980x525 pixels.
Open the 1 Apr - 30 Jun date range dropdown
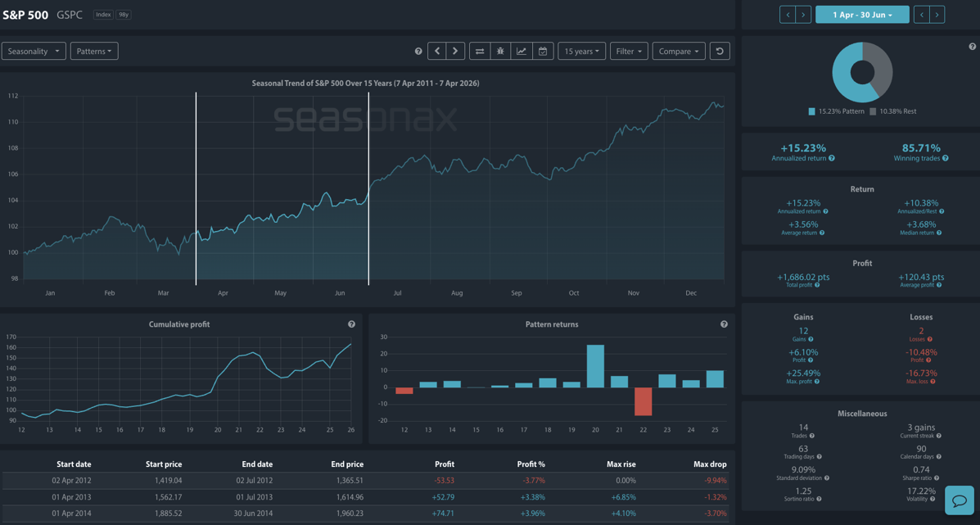[x=862, y=15]
